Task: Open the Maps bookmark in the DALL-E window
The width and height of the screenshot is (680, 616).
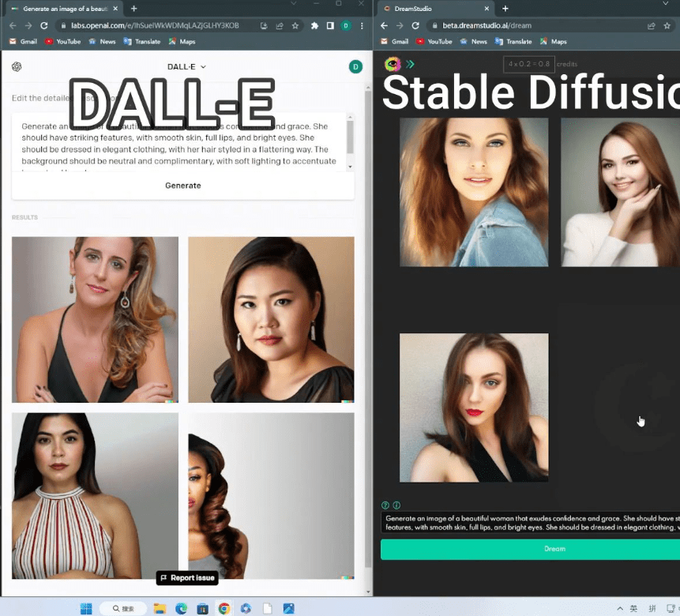Action: (x=182, y=42)
